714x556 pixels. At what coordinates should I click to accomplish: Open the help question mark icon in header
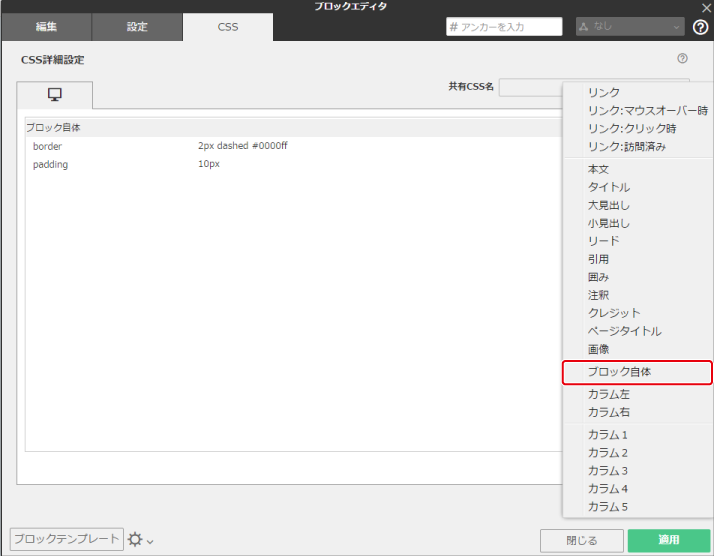(700, 27)
